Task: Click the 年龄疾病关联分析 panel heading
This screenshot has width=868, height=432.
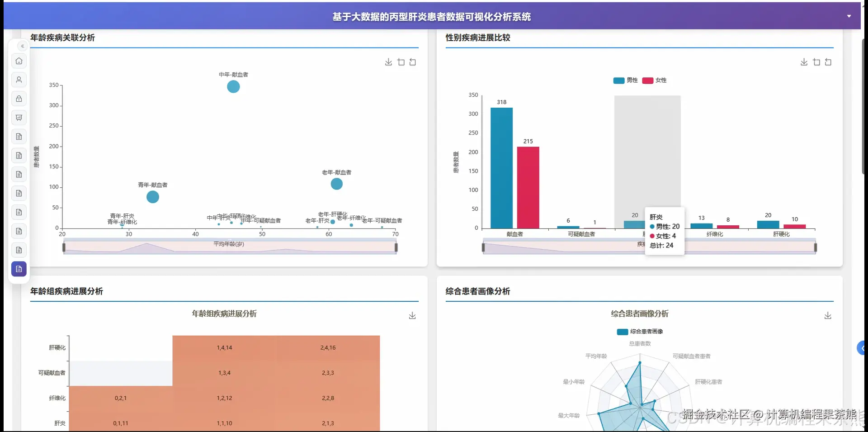Action: [62, 38]
